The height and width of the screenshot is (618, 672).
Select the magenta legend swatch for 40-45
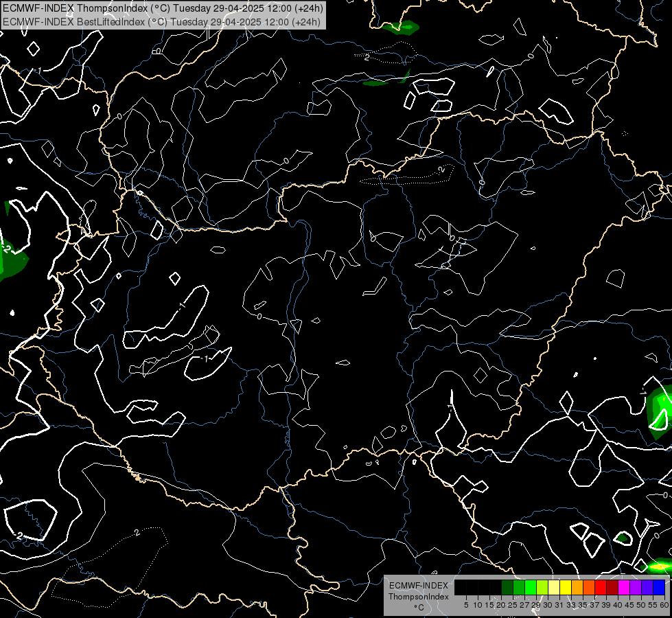click(x=624, y=587)
